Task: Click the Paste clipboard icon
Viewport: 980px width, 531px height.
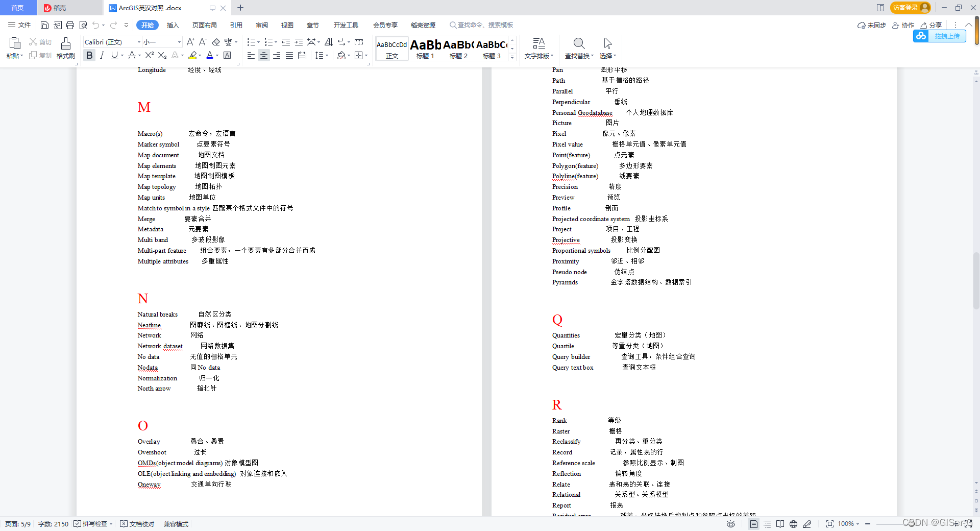Action: (x=15, y=43)
